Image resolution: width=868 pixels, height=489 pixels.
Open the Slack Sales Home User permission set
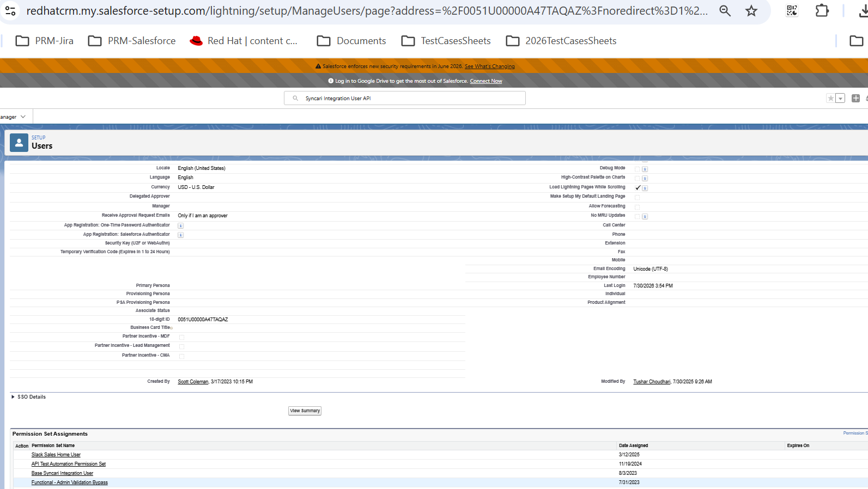(x=56, y=455)
